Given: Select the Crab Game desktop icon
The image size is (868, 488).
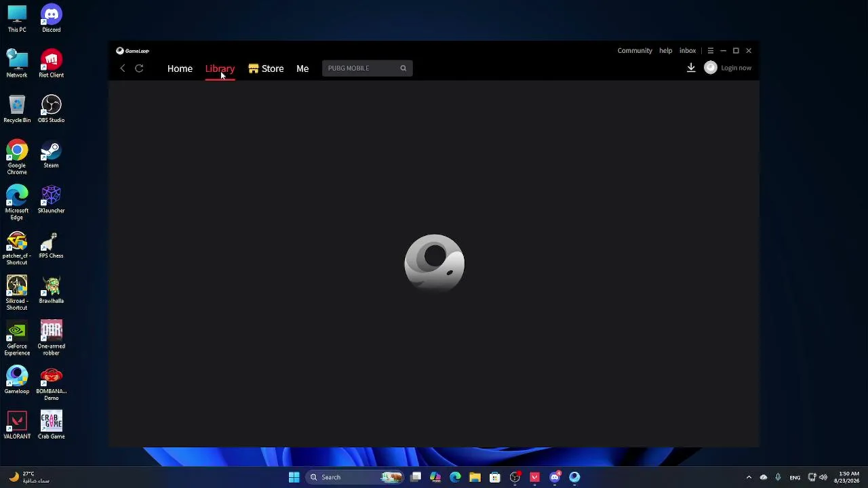Looking at the screenshot, I should pos(51,426).
